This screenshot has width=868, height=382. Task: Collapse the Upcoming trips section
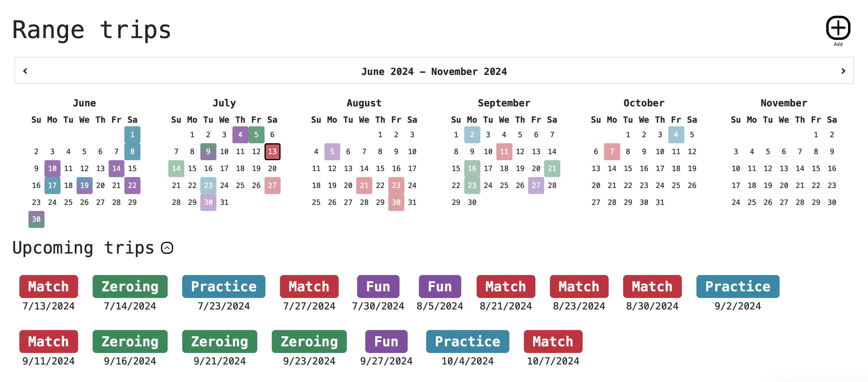(167, 248)
